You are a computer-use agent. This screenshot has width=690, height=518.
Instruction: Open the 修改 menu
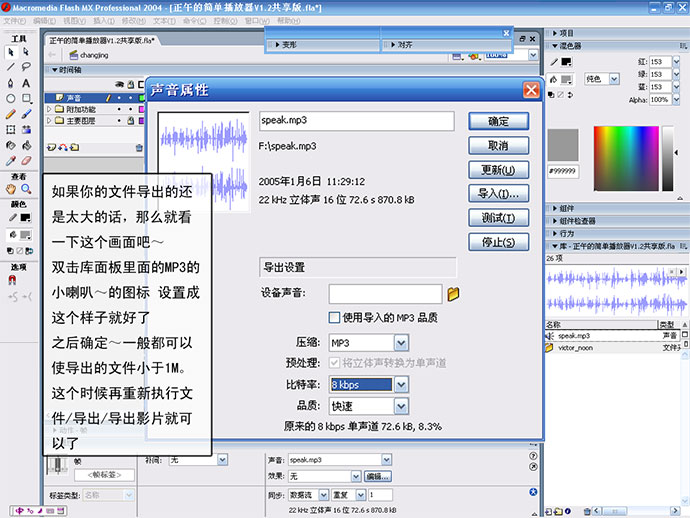134,21
